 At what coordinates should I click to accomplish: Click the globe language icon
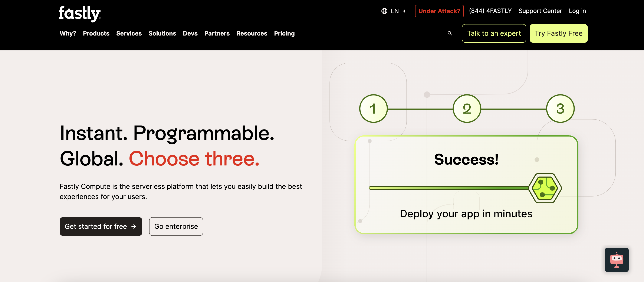[384, 11]
